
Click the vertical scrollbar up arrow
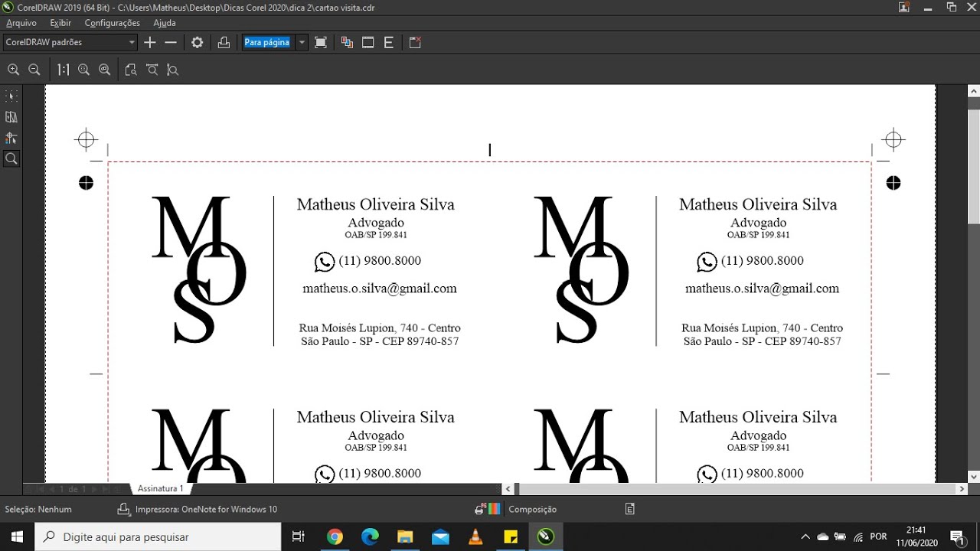[x=974, y=92]
